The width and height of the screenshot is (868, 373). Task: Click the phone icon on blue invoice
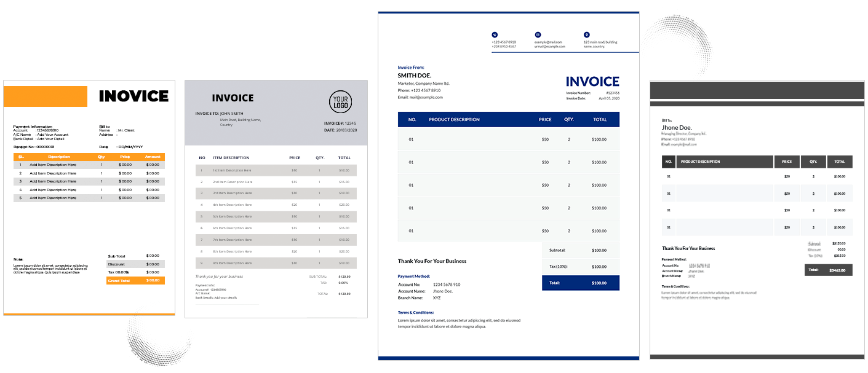click(x=495, y=34)
